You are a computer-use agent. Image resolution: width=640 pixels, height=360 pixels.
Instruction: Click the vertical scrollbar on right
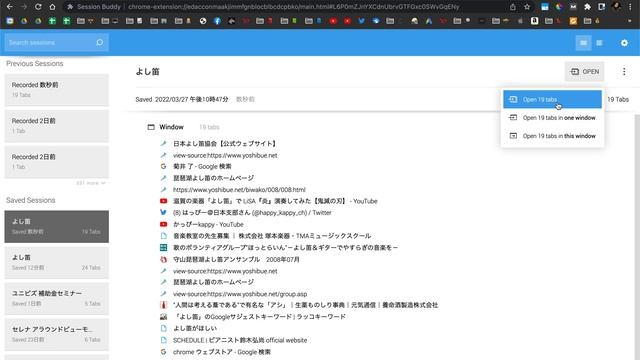point(637,237)
